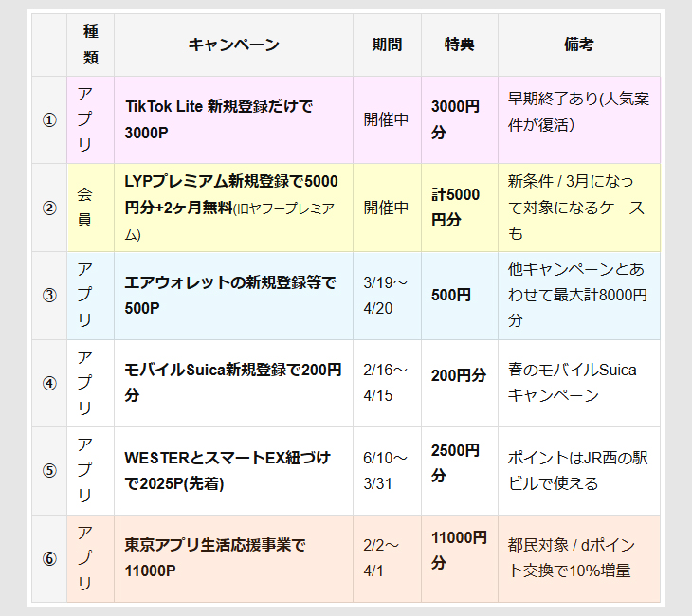This screenshot has width=692, height=616.
Task: Select row number ③ cell
Action: [49, 296]
